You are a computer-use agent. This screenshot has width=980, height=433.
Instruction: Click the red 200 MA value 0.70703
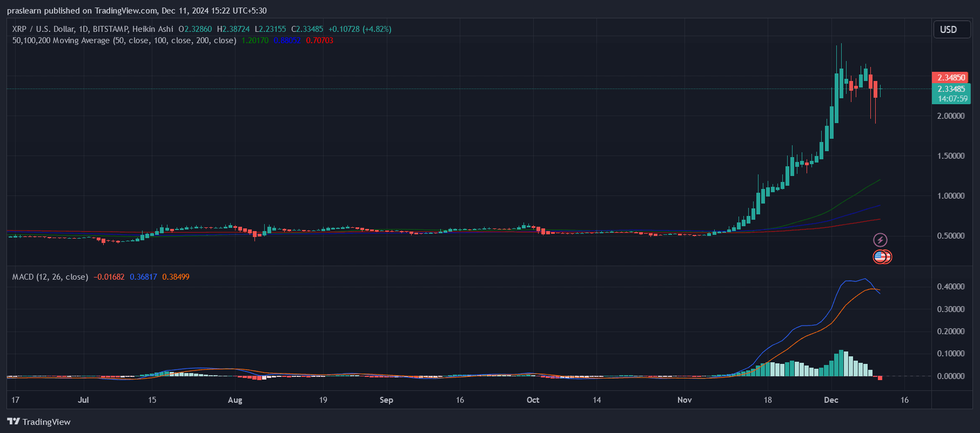tap(320, 40)
